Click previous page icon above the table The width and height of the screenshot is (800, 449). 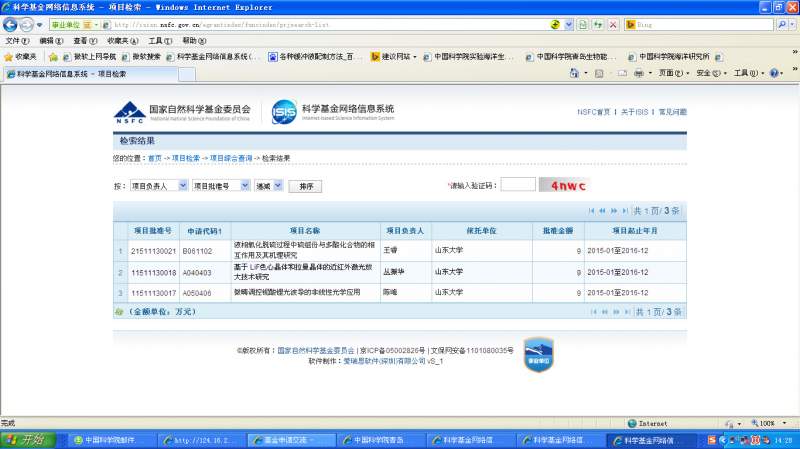click(603, 211)
